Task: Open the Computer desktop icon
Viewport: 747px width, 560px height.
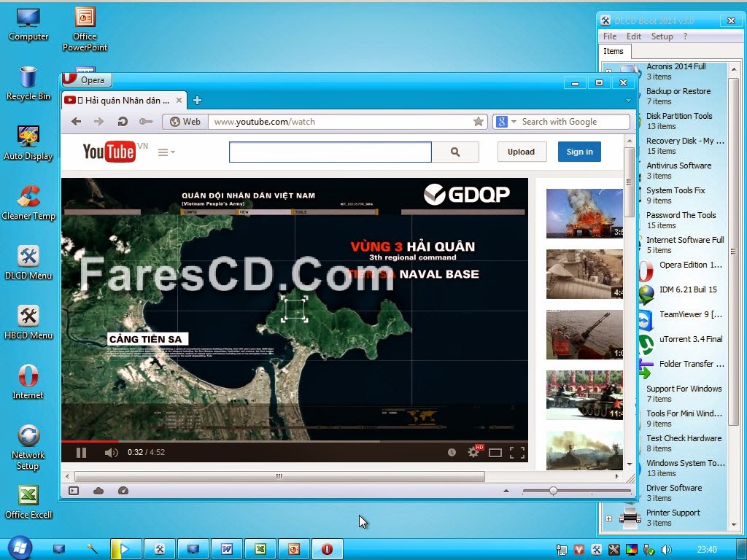Action: [x=28, y=24]
